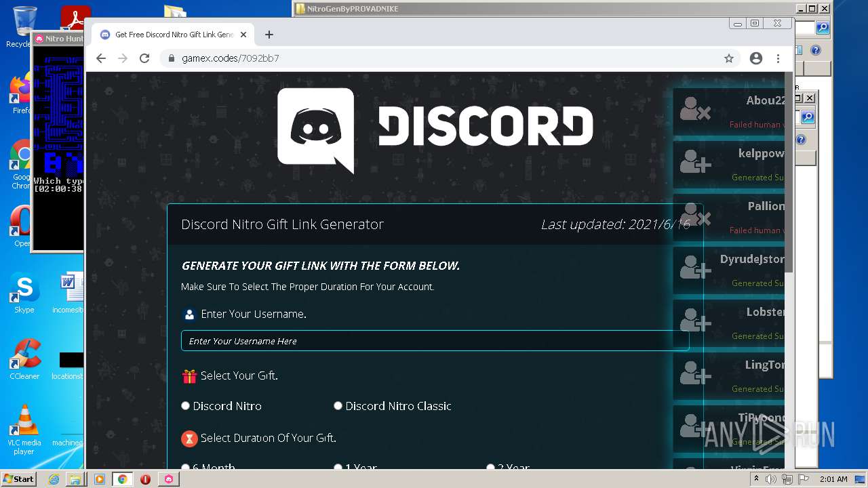Close the Get Free Discord Nitro tab
This screenshot has height=488, width=868.
(243, 35)
